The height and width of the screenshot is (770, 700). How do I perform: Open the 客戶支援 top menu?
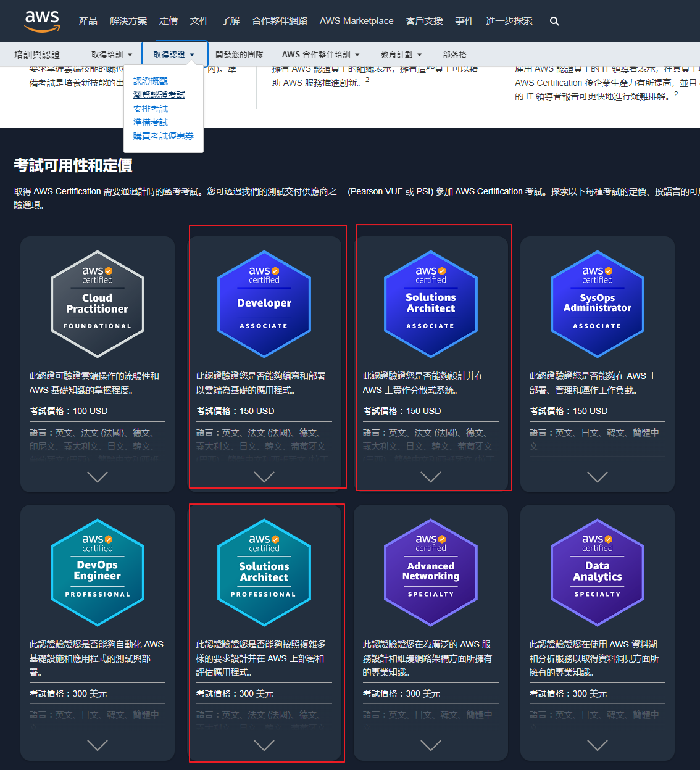point(425,21)
